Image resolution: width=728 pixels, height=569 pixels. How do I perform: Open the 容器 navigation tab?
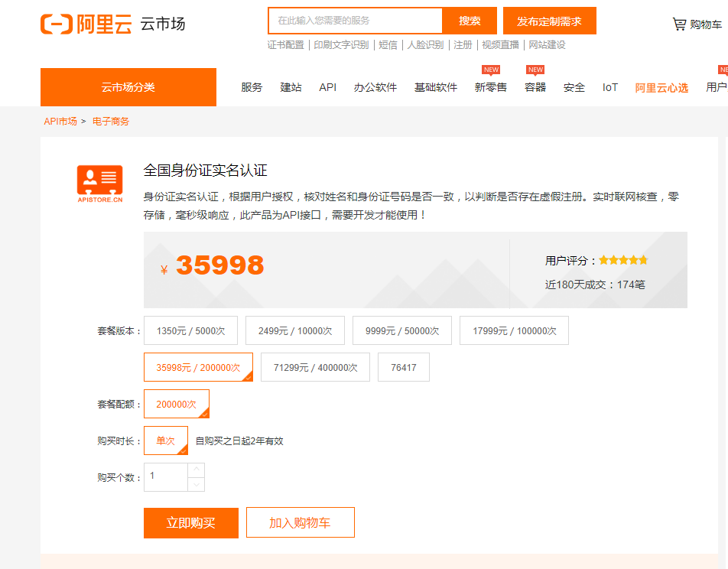[x=535, y=87]
